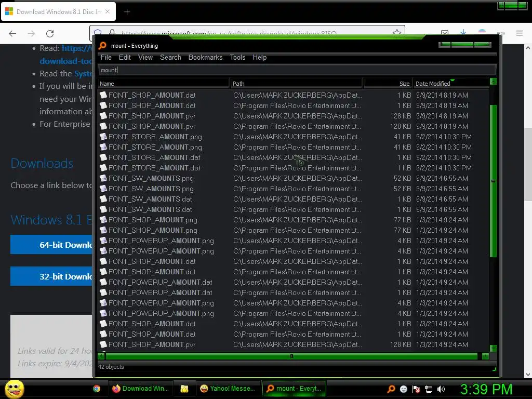Select the first FONT_STORE_AMOUNT.png file icon
Viewport: 532px width, 399px height.
103,137
